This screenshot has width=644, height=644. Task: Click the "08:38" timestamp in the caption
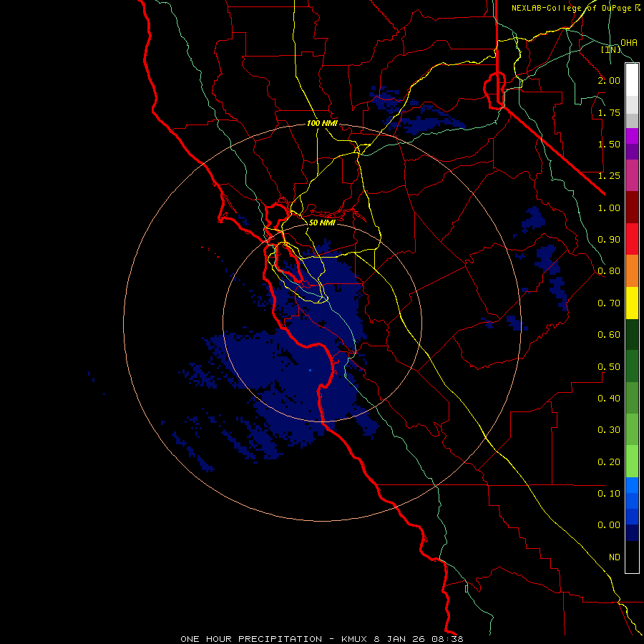tap(448, 639)
